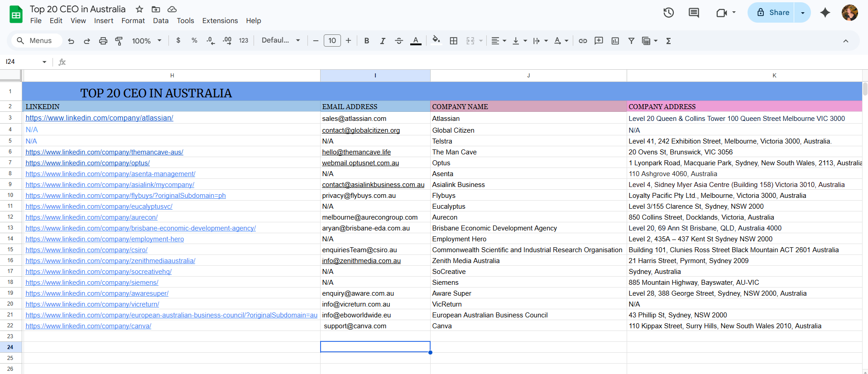Expand merge cells options arrow
This screenshot has width=868, height=374.
481,41
